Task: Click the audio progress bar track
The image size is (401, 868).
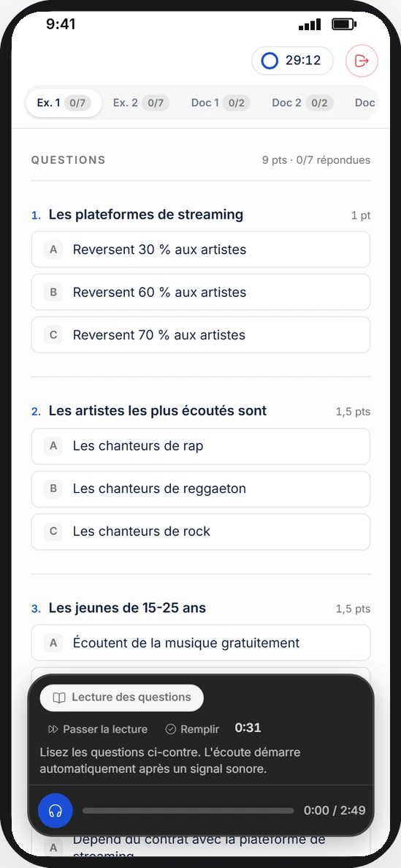Action: [x=188, y=810]
